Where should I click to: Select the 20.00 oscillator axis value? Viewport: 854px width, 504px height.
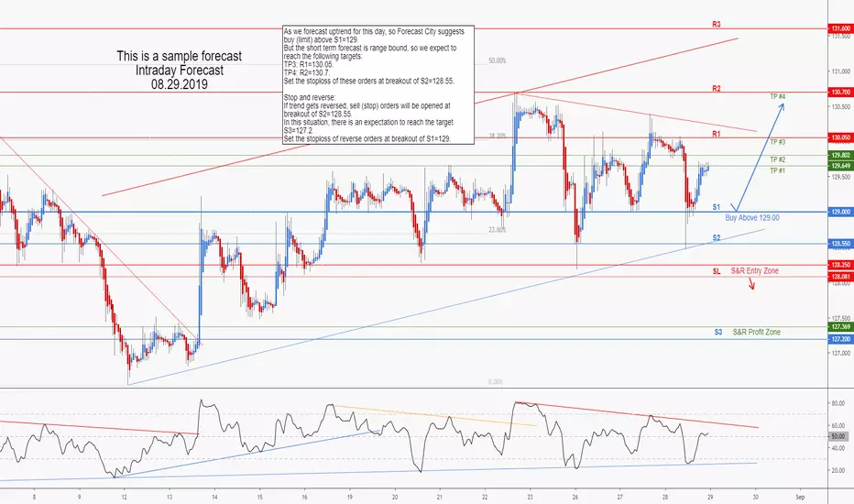point(838,470)
